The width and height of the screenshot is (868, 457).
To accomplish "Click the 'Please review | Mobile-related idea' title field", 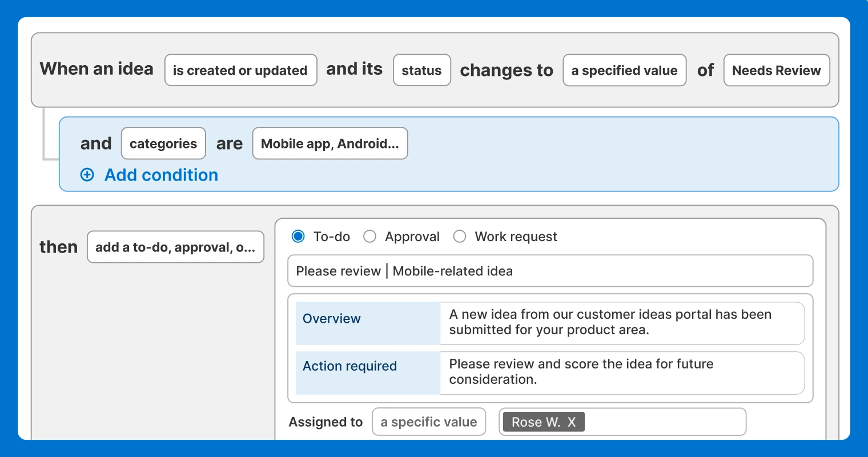I will coord(550,271).
